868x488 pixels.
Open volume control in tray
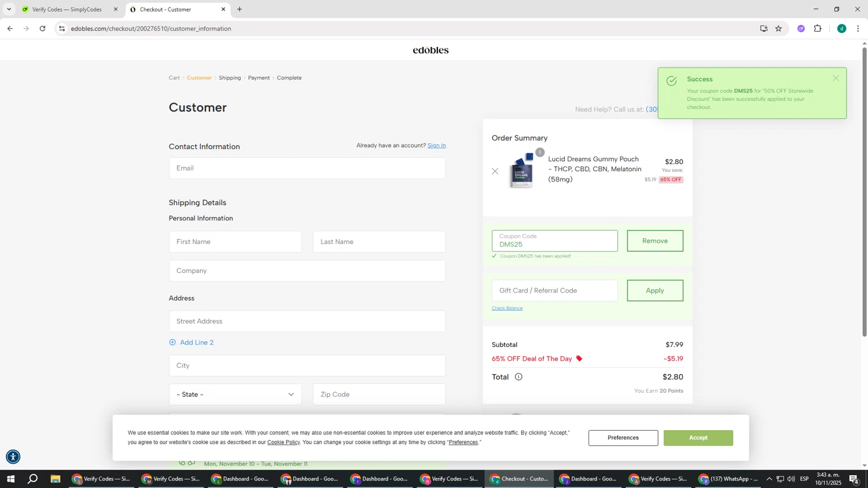click(x=791, y=479)
